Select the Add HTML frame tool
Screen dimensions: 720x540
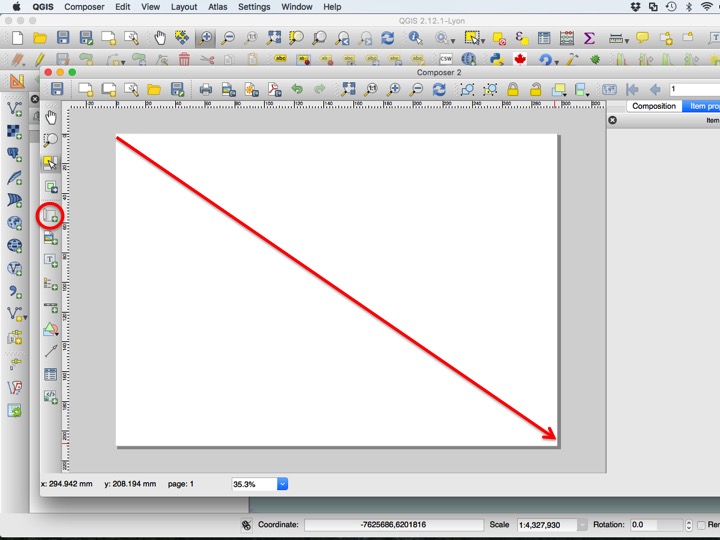click(x=51, y=397)
